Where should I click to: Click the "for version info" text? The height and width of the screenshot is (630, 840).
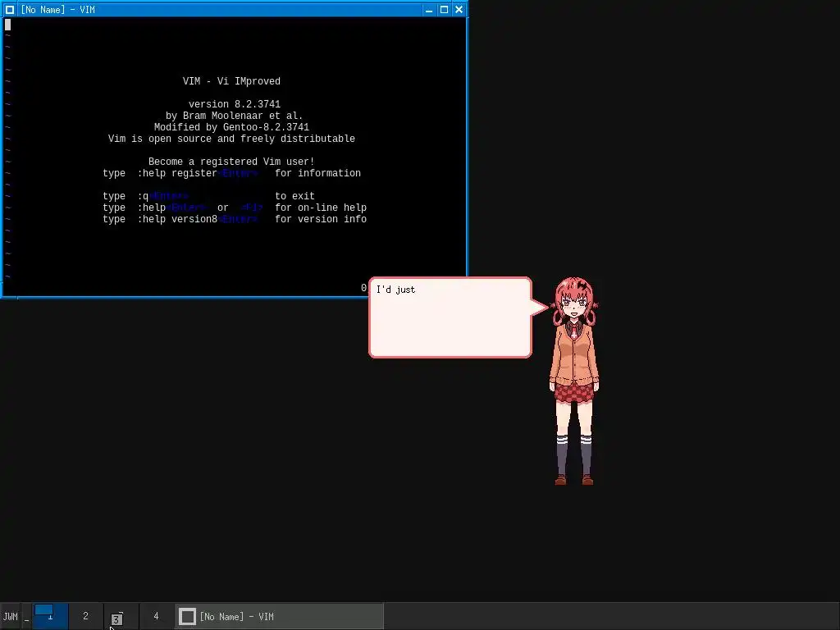[321, 220]
